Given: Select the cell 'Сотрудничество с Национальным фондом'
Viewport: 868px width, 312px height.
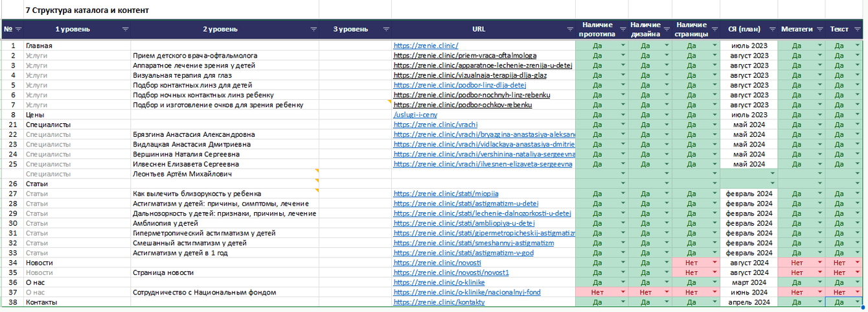Looking at the screenshot, I should coord(225,293).
